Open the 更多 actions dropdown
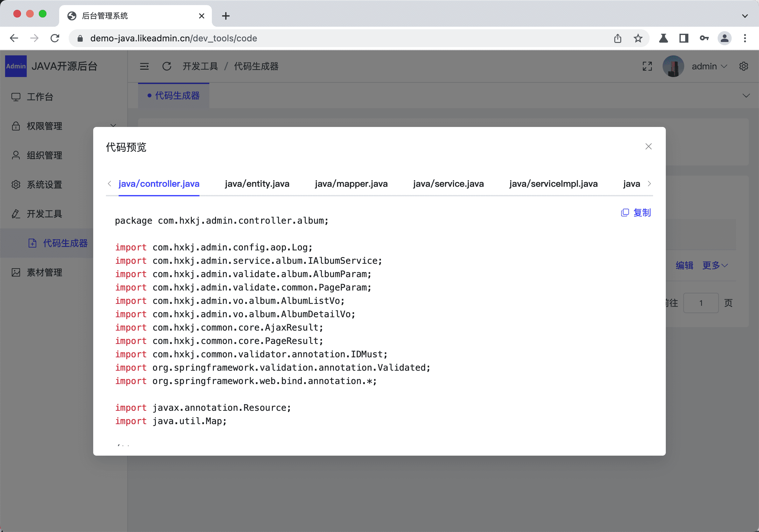This screenshot has height=532, width=759. [715, 265]
